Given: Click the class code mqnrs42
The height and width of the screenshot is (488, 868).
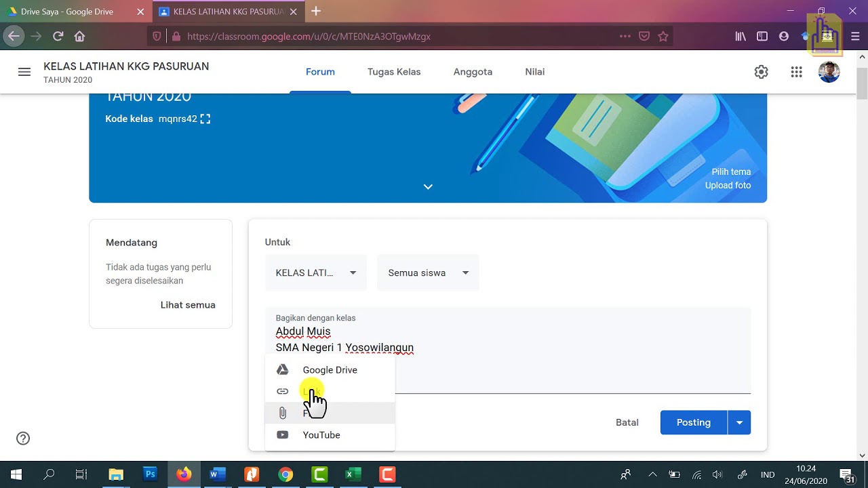Looking at the screenshot, I should [x=178, y=119].
